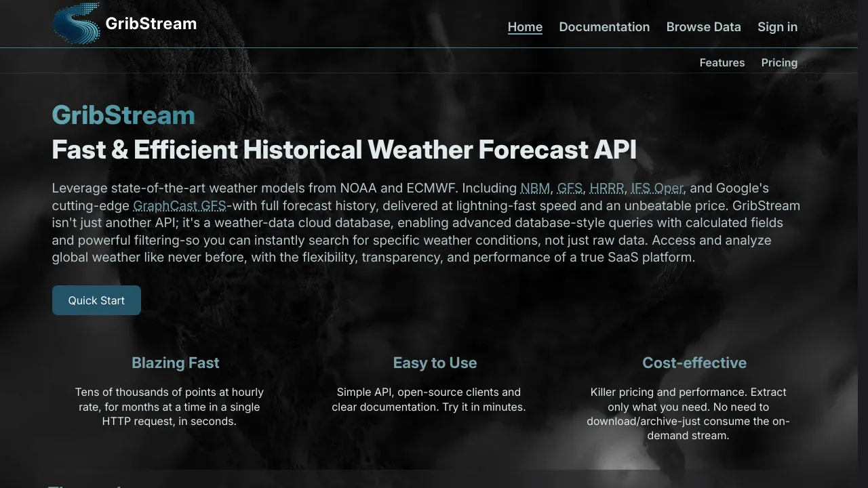The image size is (868, 488).
Task: Follow the HRRR model link
Action: click(607, 188)
